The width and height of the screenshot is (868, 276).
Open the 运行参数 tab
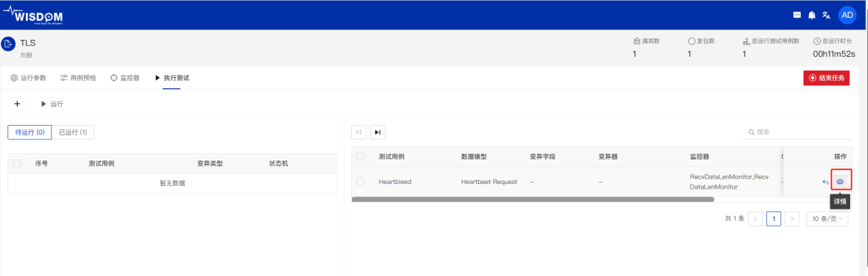(x=28, y=78)
